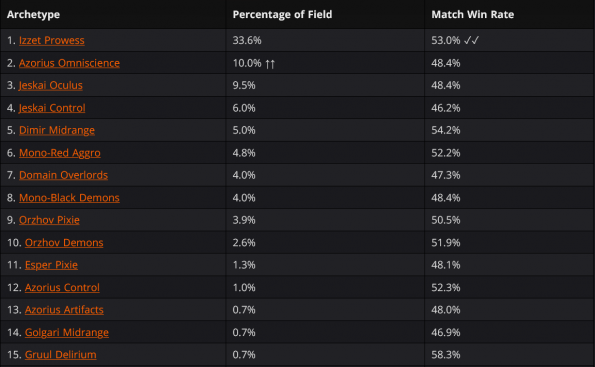Click the Archetype column header
Image resolution: width=595 pixels, height=367 pixels.
point(33,14)
